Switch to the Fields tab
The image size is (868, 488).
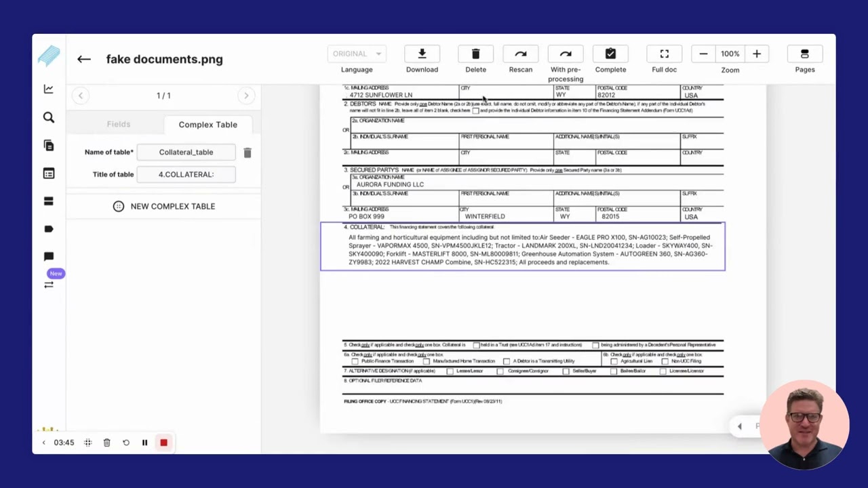point(119,124)
